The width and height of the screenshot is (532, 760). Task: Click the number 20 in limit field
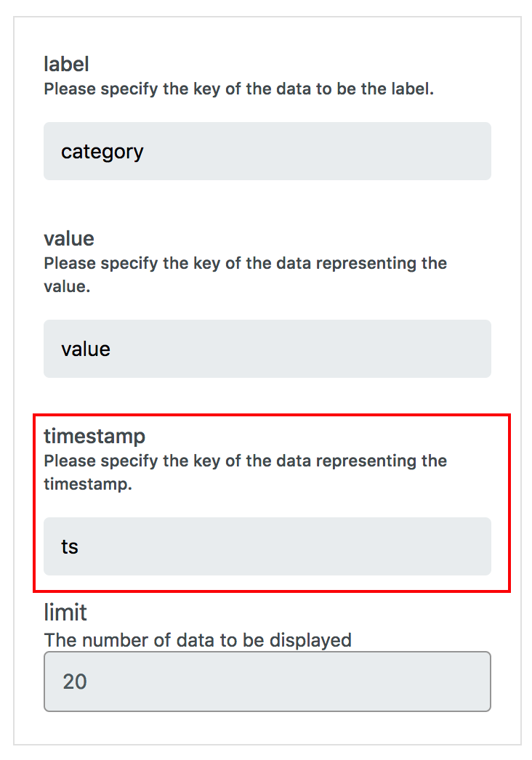point(75,682)
